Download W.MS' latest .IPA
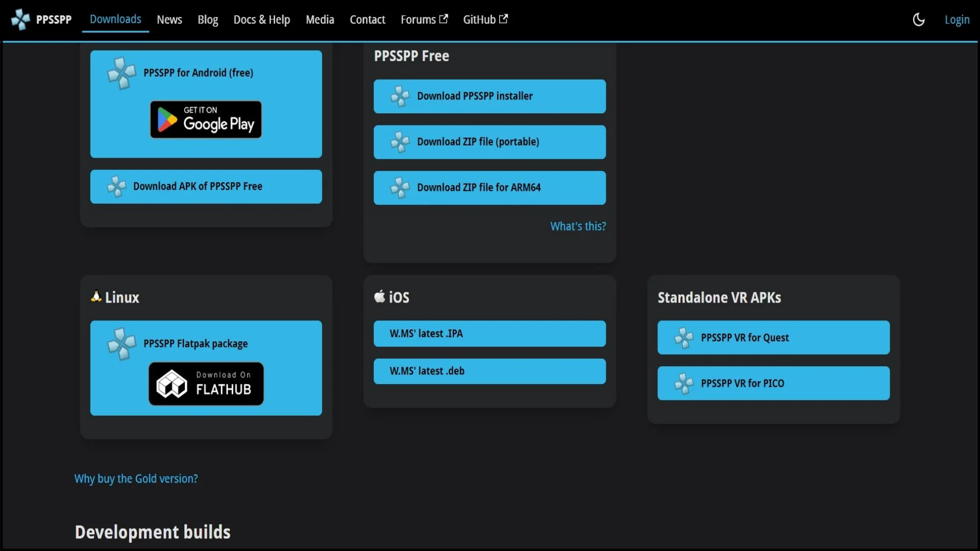Viewport: 980px width, 551px height. coord(489,334)
